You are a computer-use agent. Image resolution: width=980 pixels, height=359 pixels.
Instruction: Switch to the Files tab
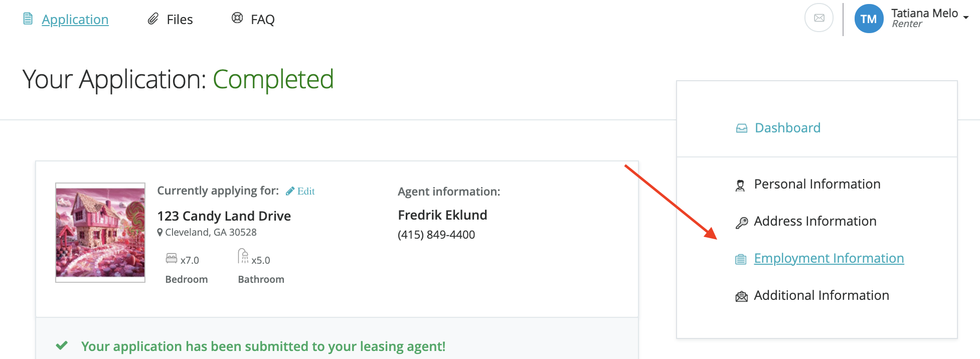click(180, 20)
